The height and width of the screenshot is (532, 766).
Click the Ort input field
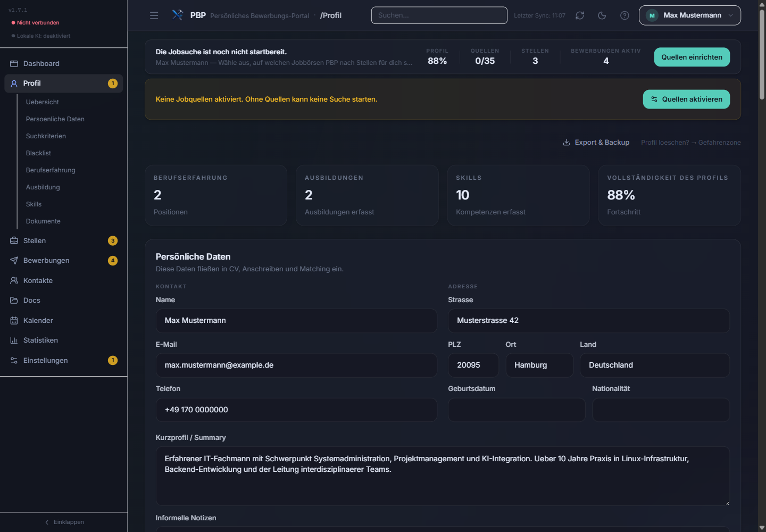click(x=539, y=365)
